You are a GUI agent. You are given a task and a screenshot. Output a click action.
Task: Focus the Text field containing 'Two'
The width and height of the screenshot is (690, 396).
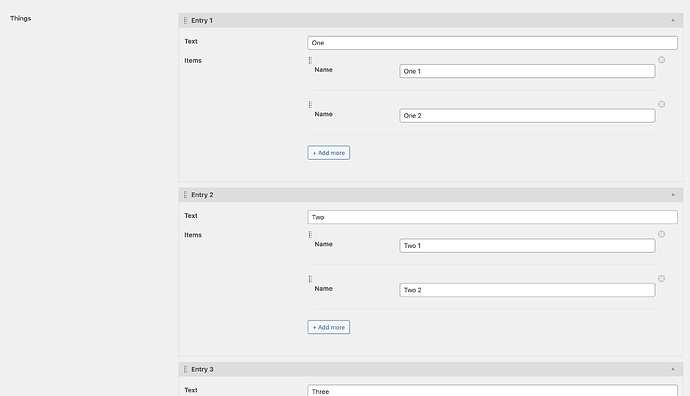tap(492, 217)
